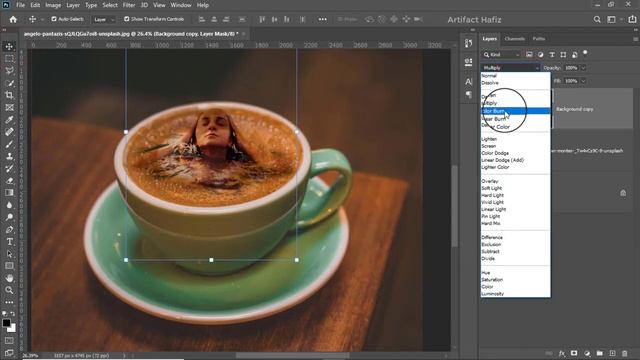This screenshot has height=360, width=640.
Task: Open the Filter menu
Action: (x=129, y=5)
